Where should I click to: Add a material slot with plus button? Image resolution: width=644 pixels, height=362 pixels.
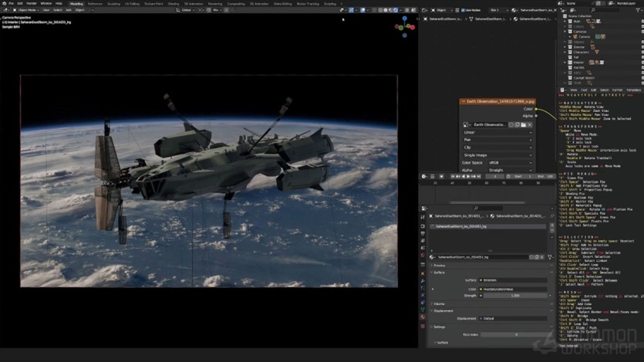click(551, 225)
